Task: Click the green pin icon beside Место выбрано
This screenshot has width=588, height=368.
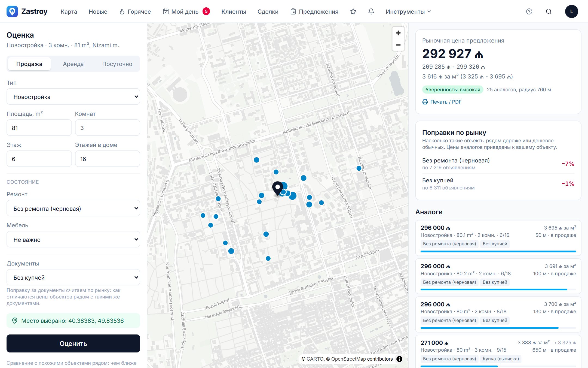Action: tap(15, 321)
